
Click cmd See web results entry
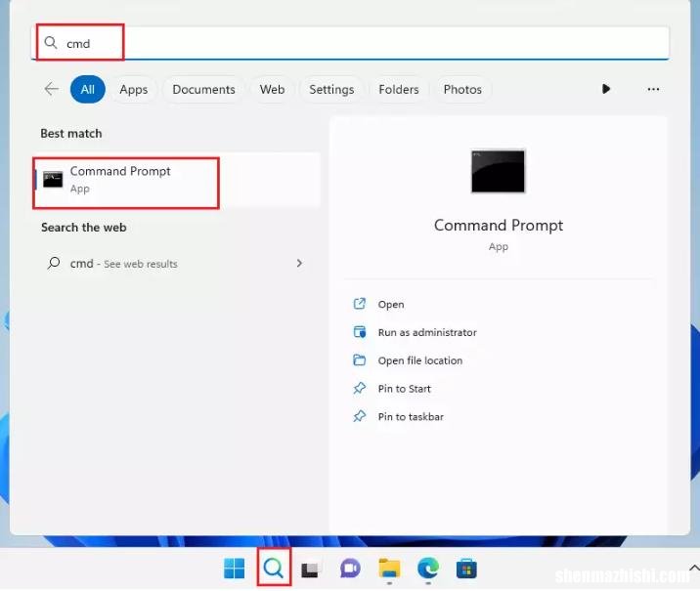(177, 264)
